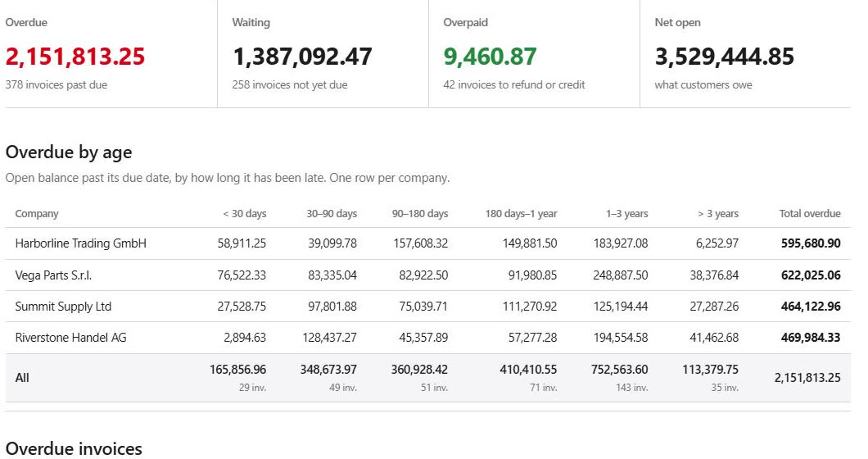Click the All-row 360,928.42 total
The width and height of the screenshot is (868, 459).
pyautogui.click(x=419, y=370)
